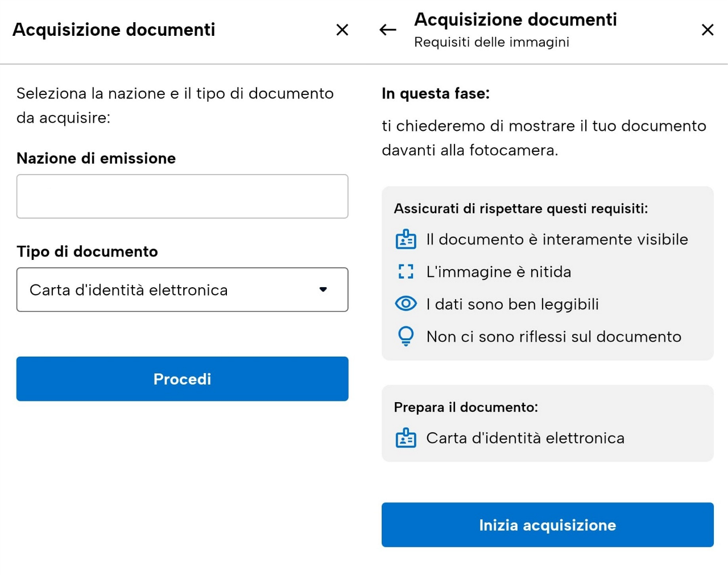The height and width of the screenshot is (575, 728).
Task: Click the 'Requisiti delle immagini' subtitle
Action: coord(492,42)
